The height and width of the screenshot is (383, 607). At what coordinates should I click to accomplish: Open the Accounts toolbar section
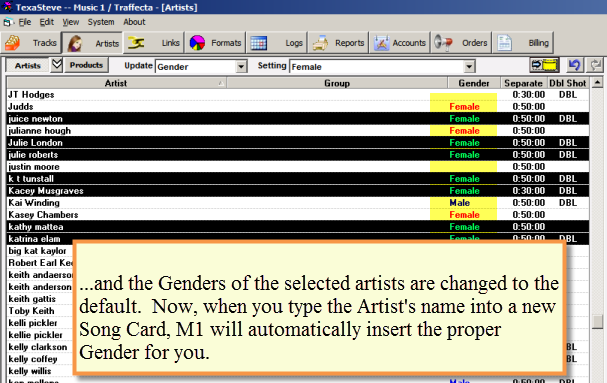[400, 43]
